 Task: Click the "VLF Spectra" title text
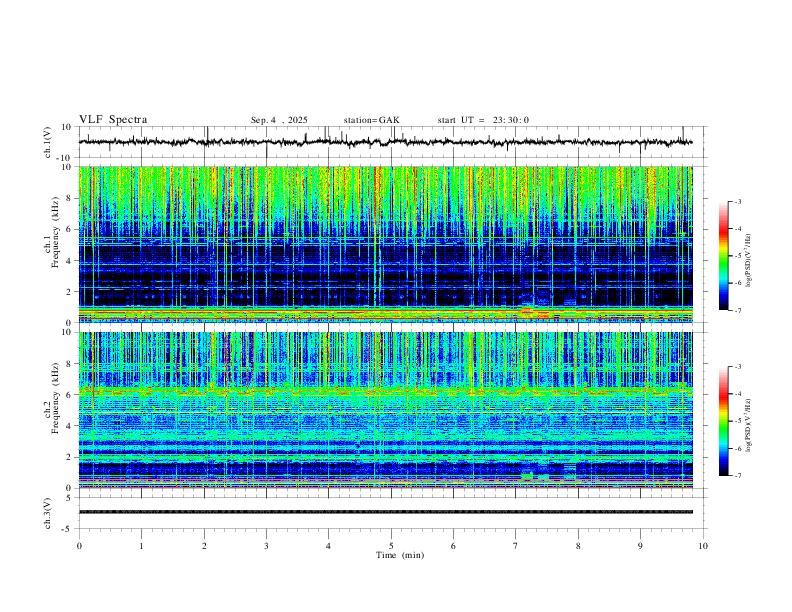[x=113, y=120]
